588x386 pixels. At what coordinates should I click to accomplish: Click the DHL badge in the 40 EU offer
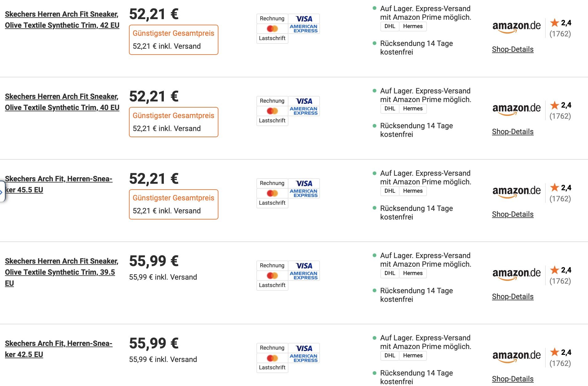[x=390, y=109]
